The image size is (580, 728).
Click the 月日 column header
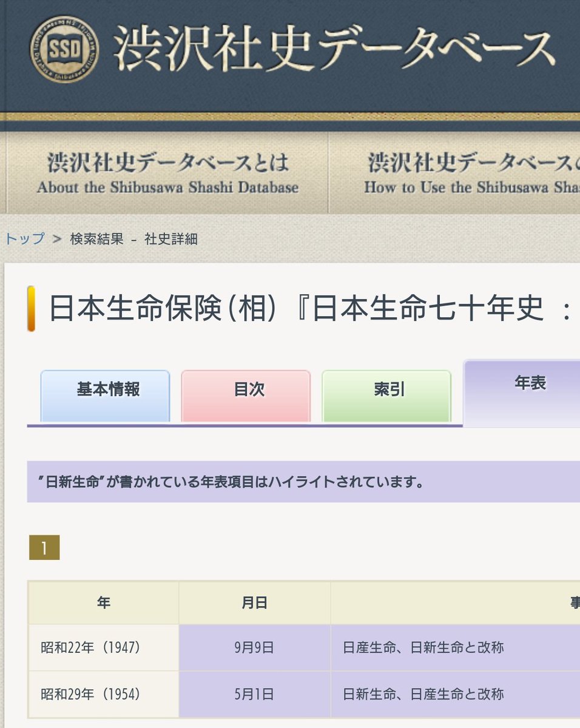(x=254, y=603)
